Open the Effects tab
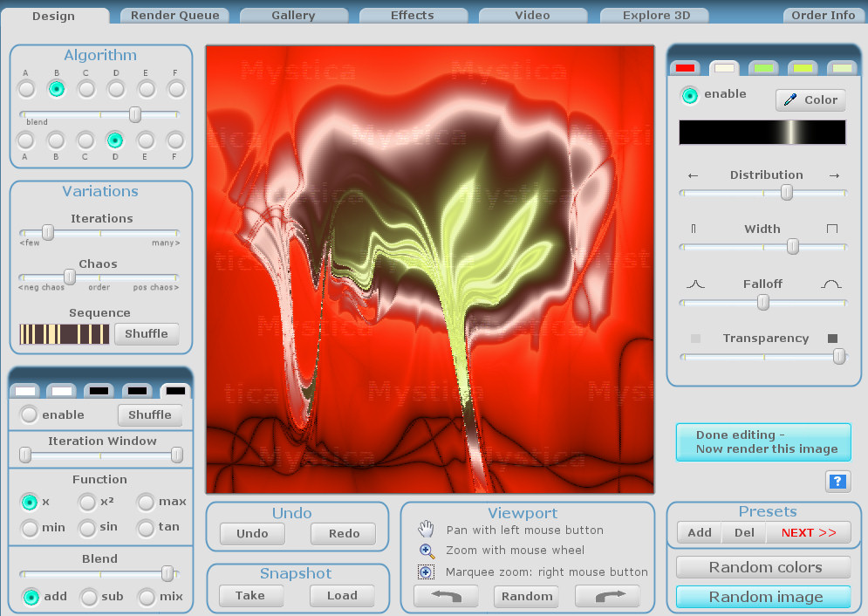Screen dimensions: 868x616 point(413,16)
